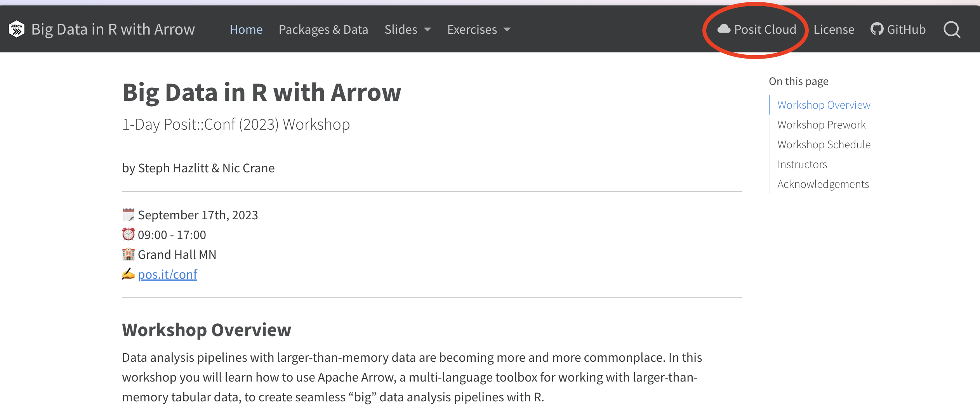This screenshot has height=413, width=980.
Task: Jump to Workshop Schedule section
Action: (x=824, y=144)
